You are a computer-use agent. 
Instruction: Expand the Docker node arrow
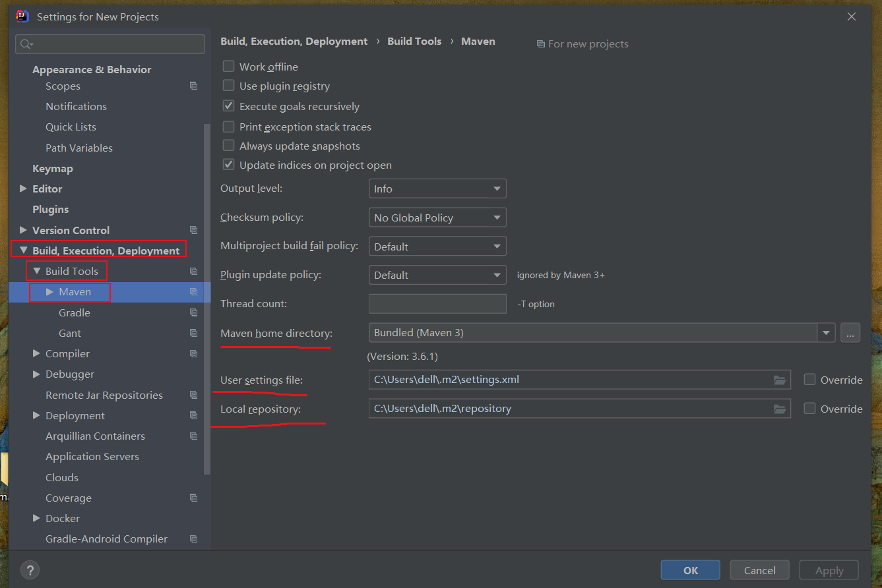37,518
